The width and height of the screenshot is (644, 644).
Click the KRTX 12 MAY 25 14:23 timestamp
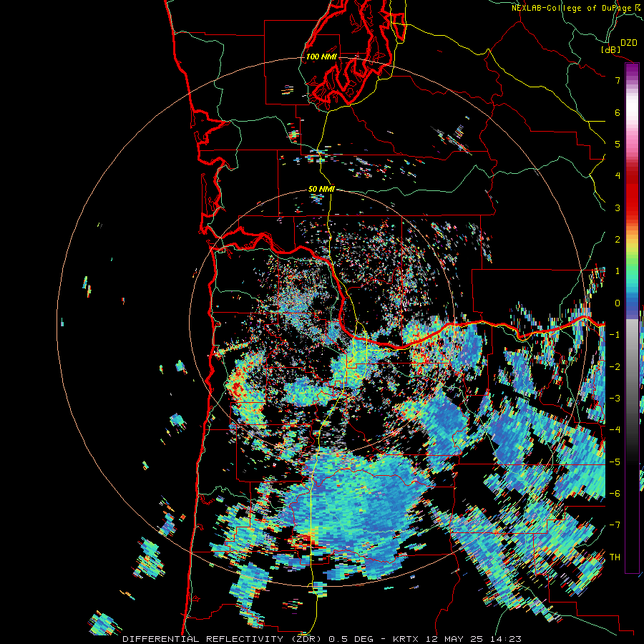tap(457, 639)
